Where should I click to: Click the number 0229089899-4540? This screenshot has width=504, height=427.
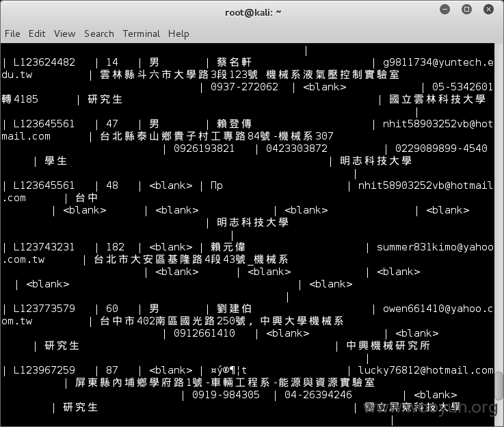click(x=441, y=148)
